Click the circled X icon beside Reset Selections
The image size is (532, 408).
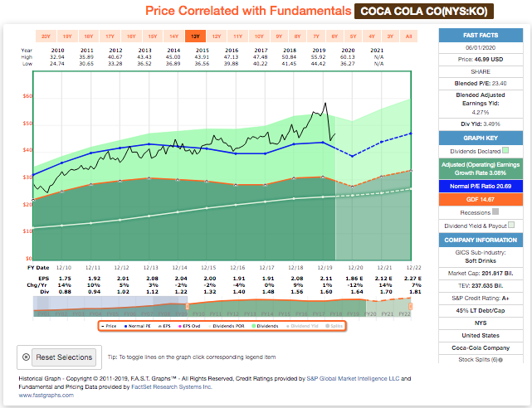(x=26, y=357)
